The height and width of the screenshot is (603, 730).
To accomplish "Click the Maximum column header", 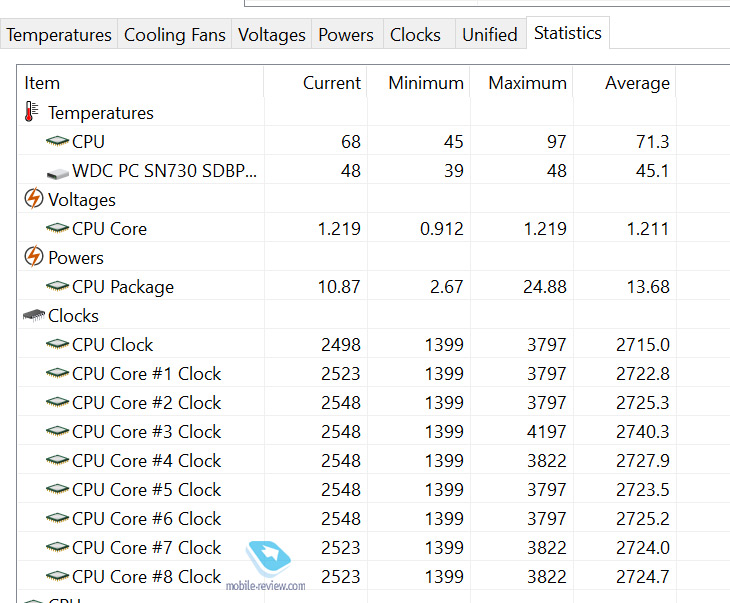I will click(x=527, y=83).
